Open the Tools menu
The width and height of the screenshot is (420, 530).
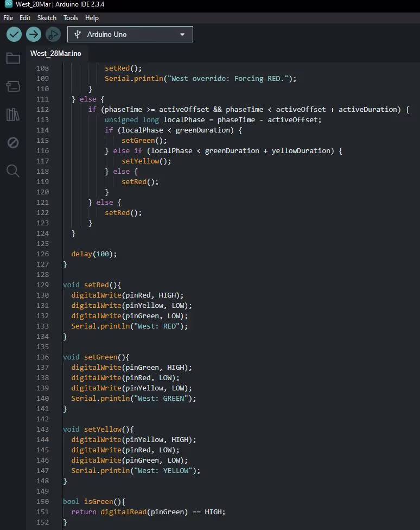tap(71, 18)
